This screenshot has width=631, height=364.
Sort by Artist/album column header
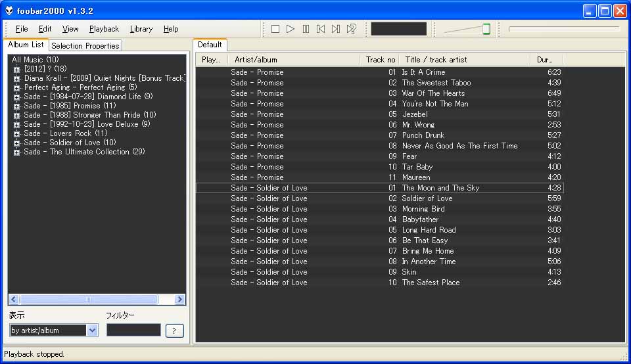point(294,60)
